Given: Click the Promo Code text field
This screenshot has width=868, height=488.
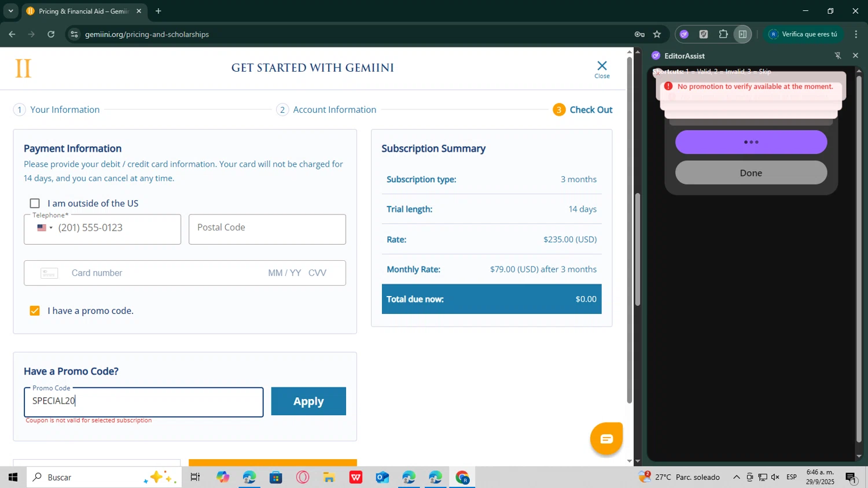Looking at the screenshot, I should [x=144, y=402].
